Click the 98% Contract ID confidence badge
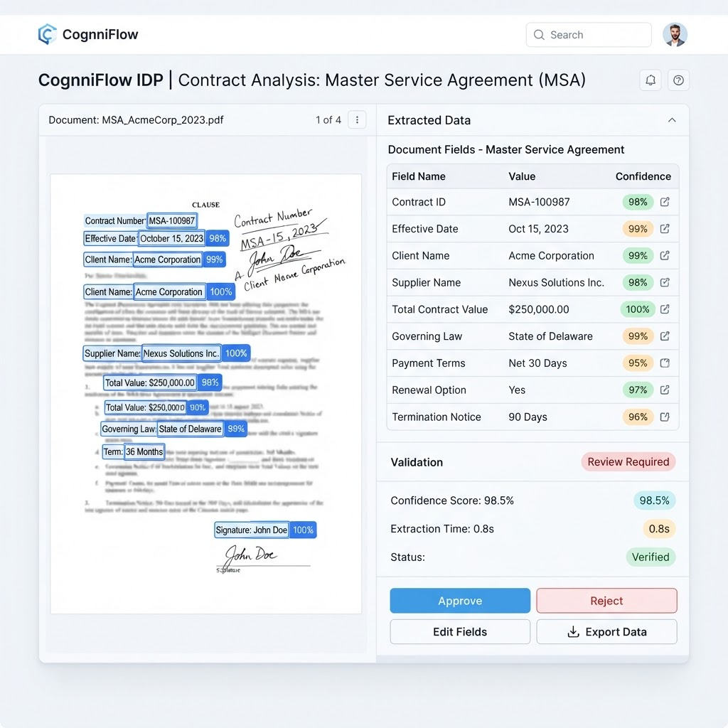The image size is (728, 728). coord(638,202)
